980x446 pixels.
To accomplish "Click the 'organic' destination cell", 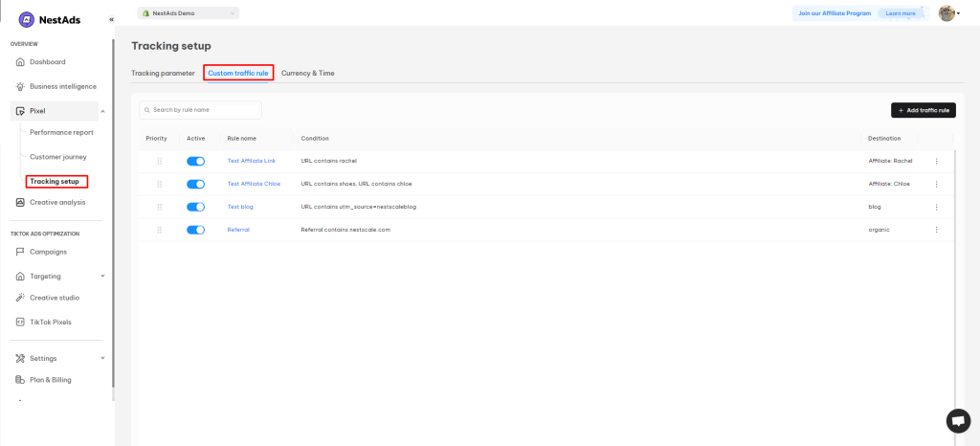I will 879,230.
